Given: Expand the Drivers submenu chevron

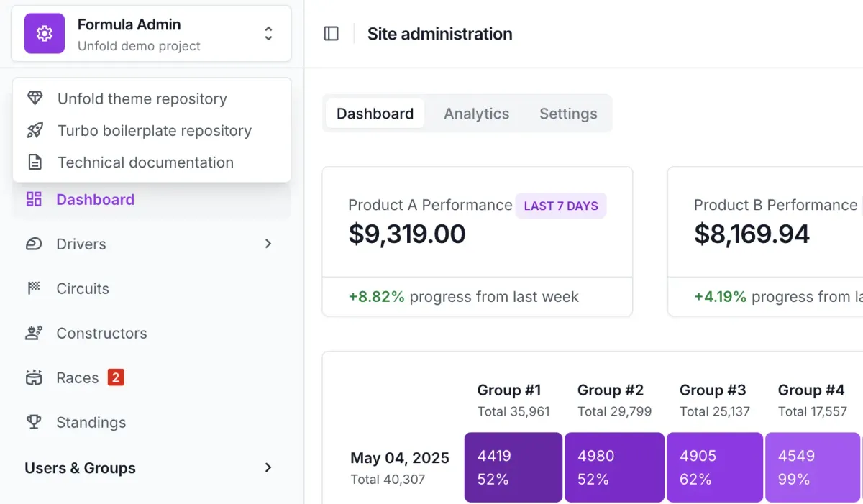Looking at the screenshot, I should pos(268,244).
